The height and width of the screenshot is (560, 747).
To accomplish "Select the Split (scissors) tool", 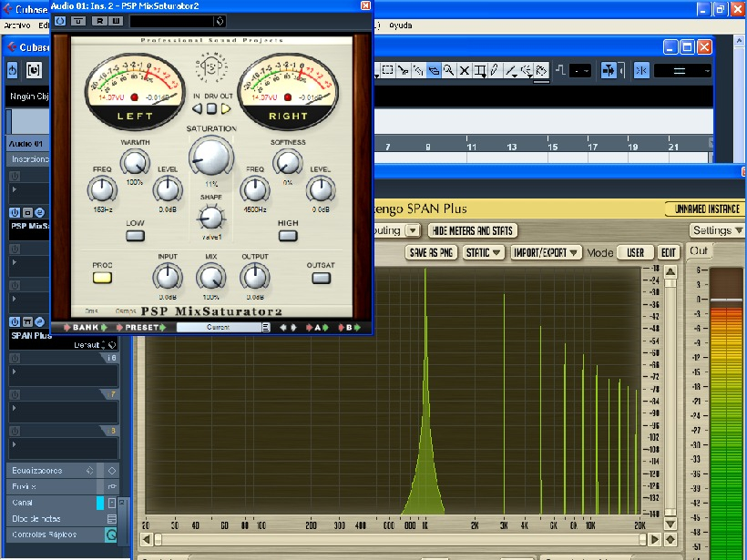I will (403, 70).
